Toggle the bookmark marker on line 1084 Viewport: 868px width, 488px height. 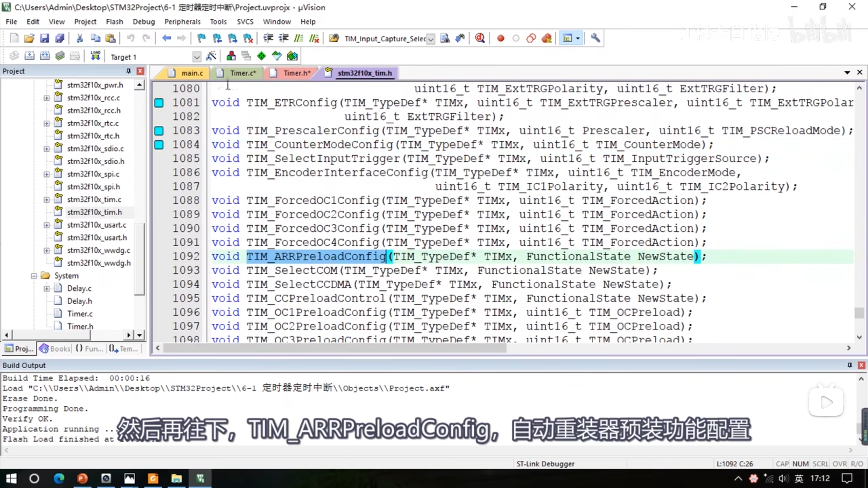click(x=159, y=145)
